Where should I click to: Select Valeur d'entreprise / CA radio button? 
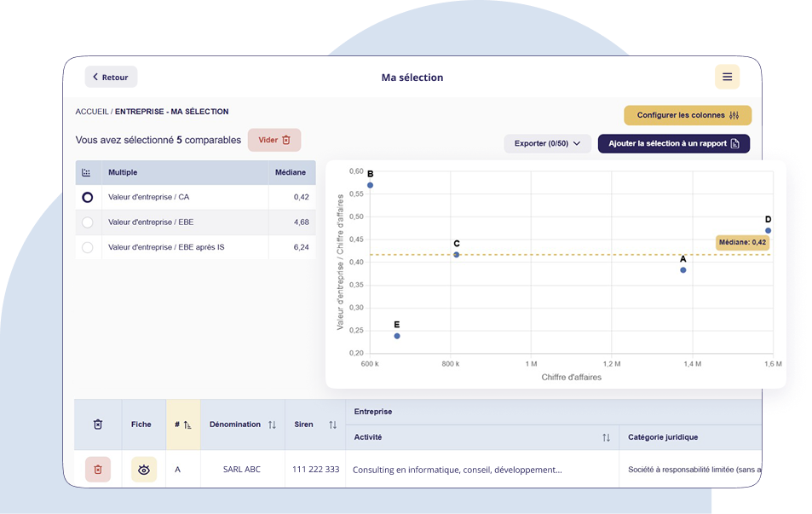[88, 198]
